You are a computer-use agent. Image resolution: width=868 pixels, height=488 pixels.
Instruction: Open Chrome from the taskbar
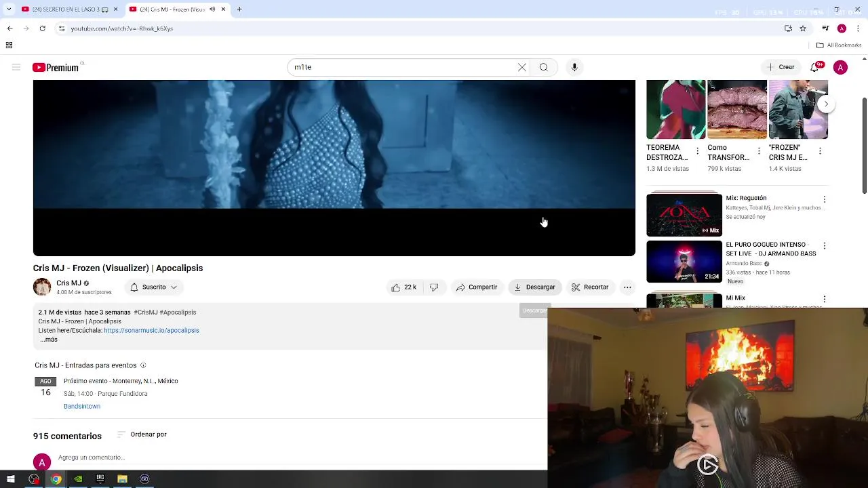(56, 479)
